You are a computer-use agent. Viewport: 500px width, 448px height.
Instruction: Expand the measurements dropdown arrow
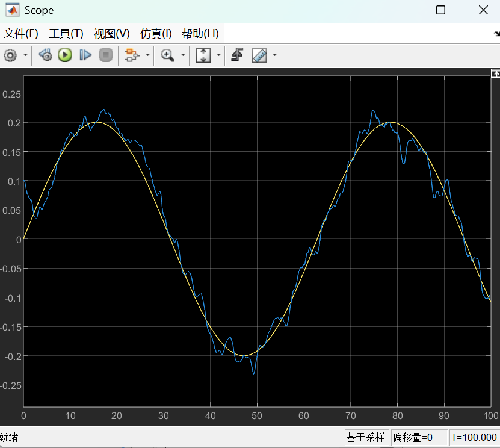(x=274, y=55)
